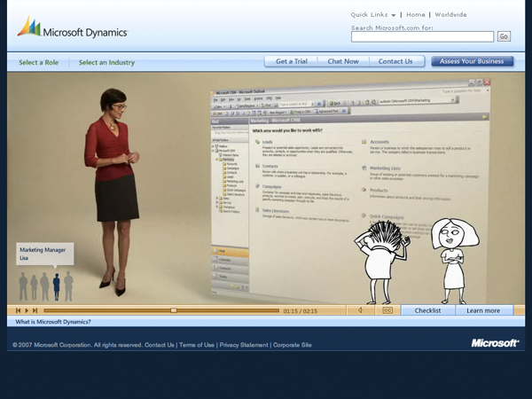Click the cartoon man scratching his head
Screen dimensions: 532x399
coord(381,262)
